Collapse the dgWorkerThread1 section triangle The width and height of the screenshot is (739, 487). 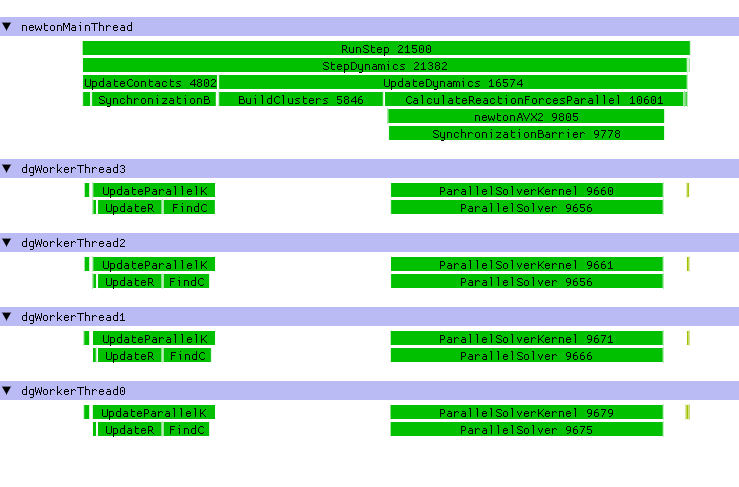point(7,317)
